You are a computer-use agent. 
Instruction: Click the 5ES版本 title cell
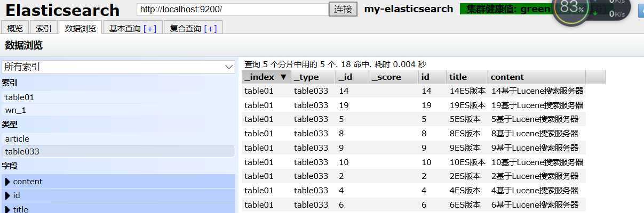click(x=467, y=119)
